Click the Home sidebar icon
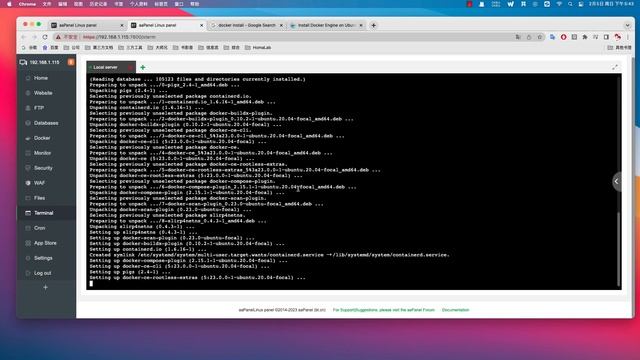Viewport: 640px width, 360px height. pyautogui.click(x=28, y=78)
